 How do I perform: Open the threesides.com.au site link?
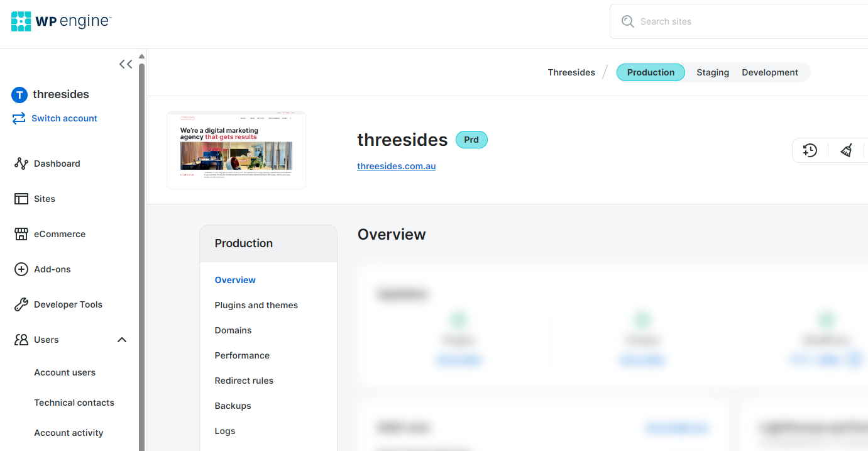396,165
